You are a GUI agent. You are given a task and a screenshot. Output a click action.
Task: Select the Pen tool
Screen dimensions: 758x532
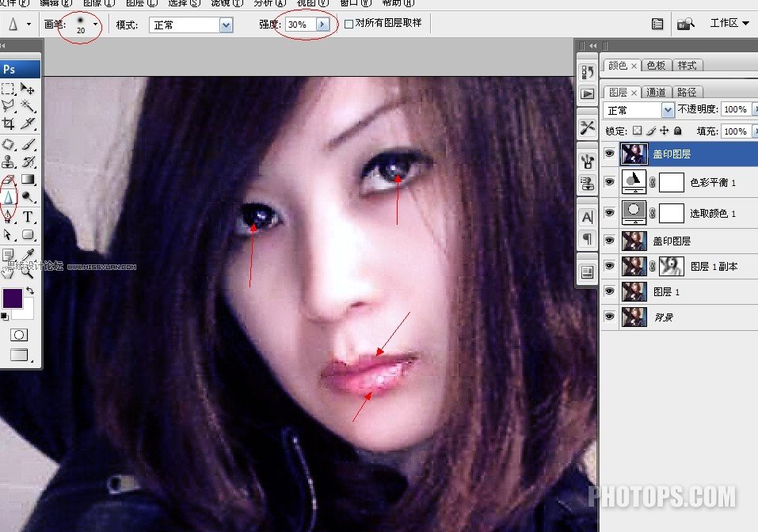coord(8,216)
